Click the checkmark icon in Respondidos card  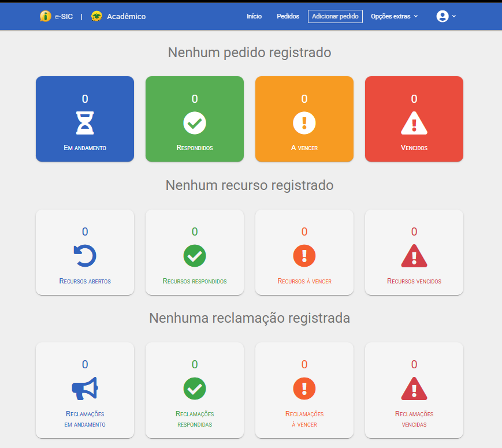(195, 122)
